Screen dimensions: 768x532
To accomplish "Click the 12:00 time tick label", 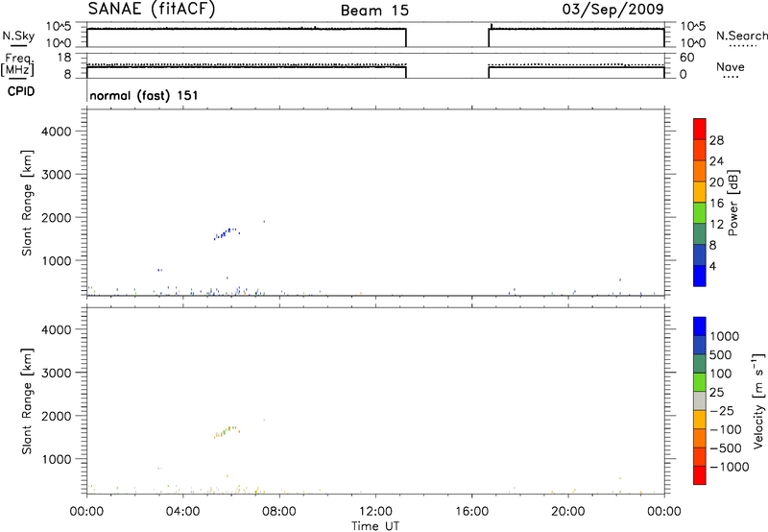I will point(375,512).
